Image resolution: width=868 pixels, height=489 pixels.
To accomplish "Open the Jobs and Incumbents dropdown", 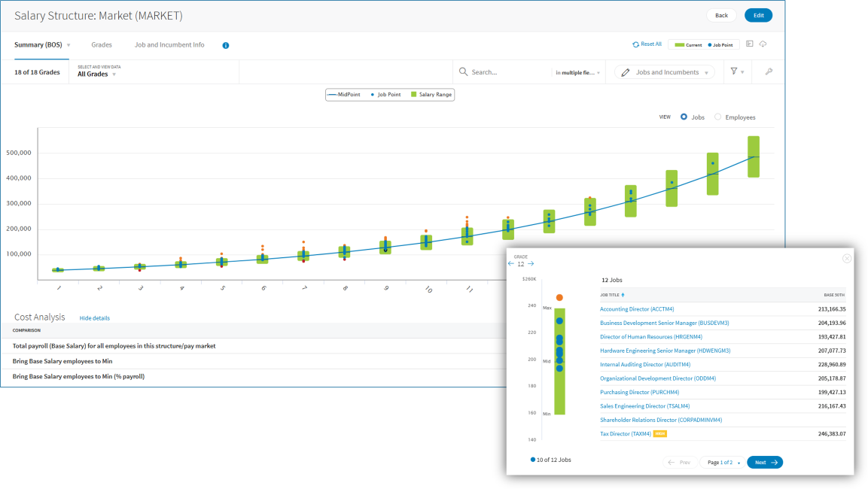I will [665, 72].
